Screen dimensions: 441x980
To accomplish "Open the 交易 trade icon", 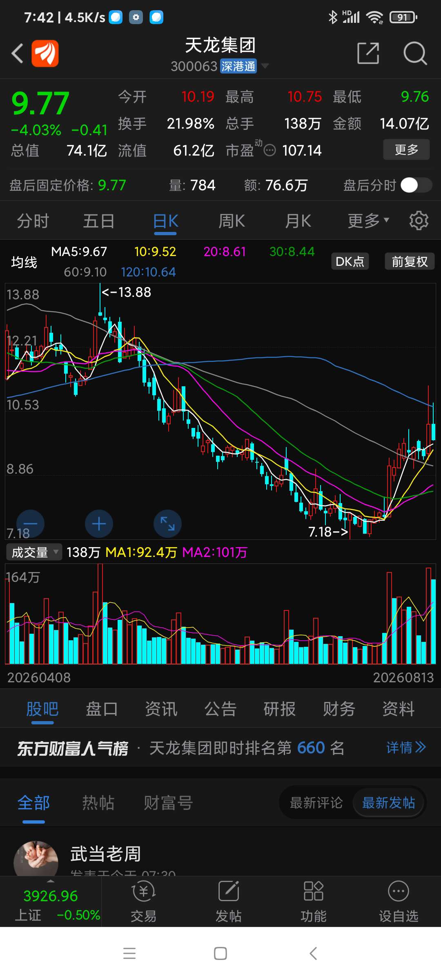I will pos(144,901).
